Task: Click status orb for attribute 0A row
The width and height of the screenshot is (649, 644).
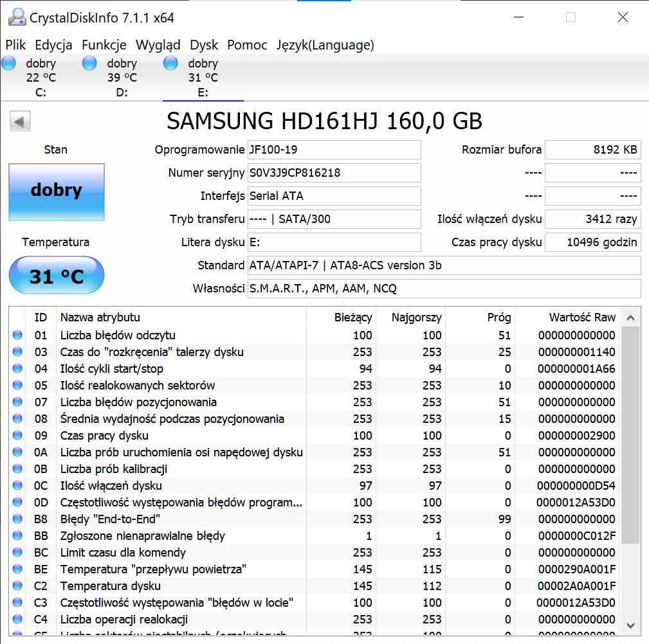Action: (x=17, y=452)
